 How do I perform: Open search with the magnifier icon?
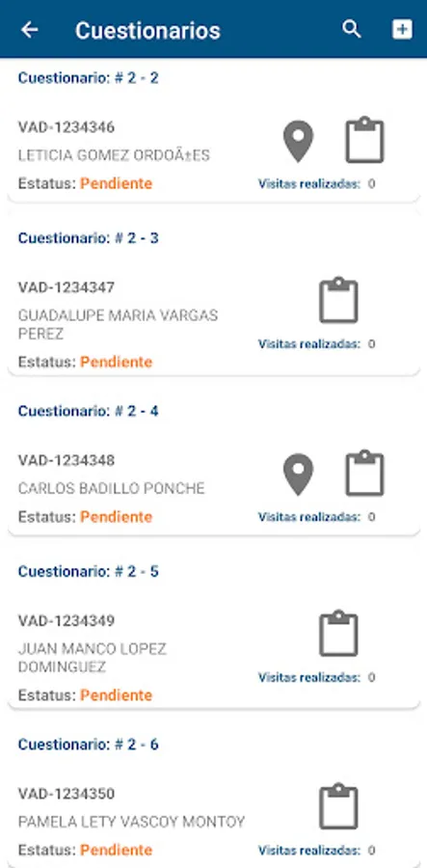pyautogui.click(x=351, y=29)
